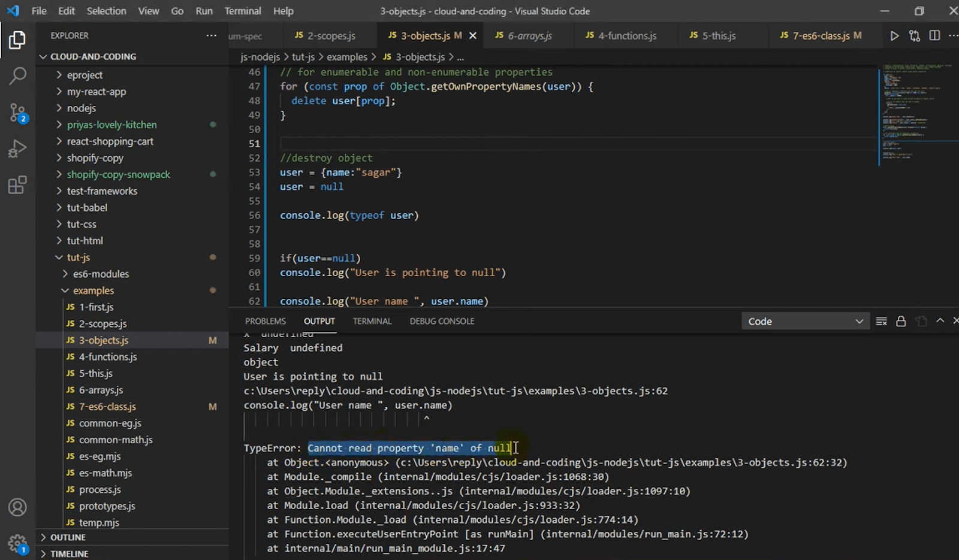Image resolution: width=959 pixels, height=560 pixels.
Task: Open the Accounts icon
Action: point(17,507)
